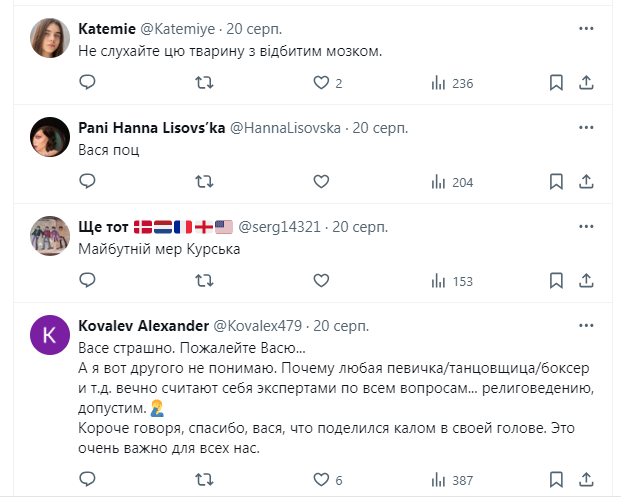Open Kovalev Alexander's profile name

click(142, 326)
